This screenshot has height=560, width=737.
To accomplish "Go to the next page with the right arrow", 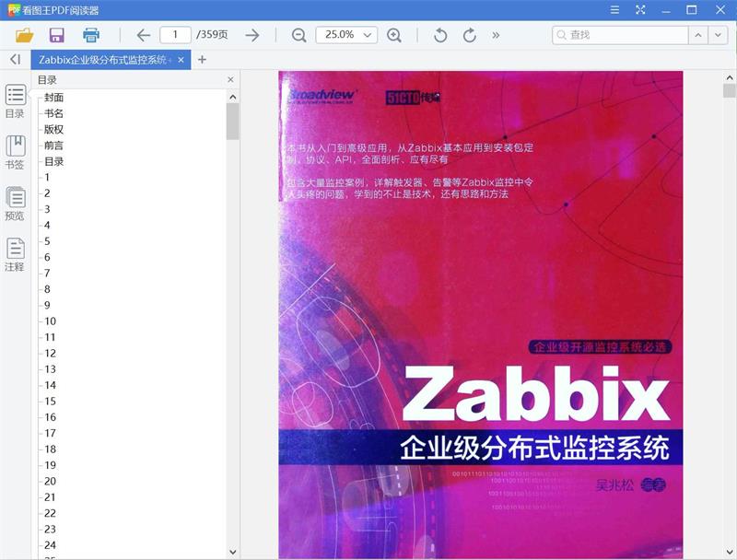I will click(x=251, y=34).
